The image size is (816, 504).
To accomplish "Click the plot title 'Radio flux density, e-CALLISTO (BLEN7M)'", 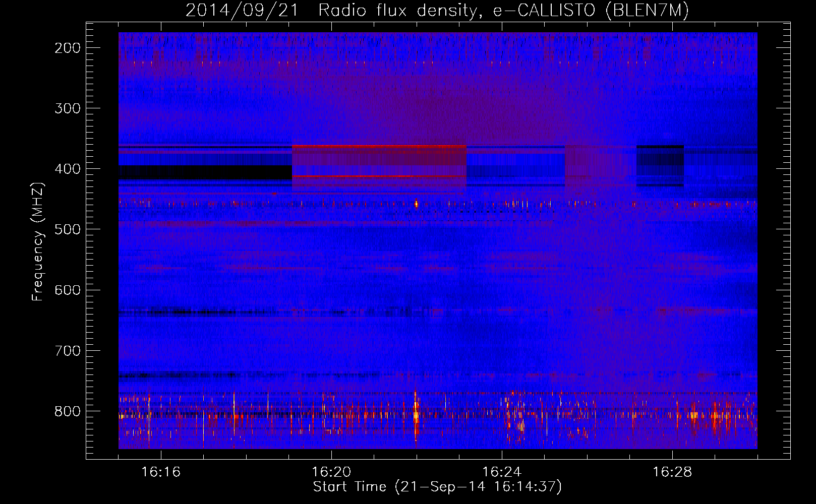I will pos(503,11).
